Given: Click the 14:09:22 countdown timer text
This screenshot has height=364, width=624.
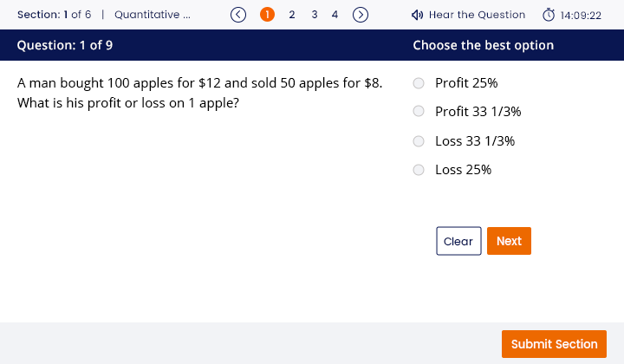Looking at the screenshot, I should 581,16.
